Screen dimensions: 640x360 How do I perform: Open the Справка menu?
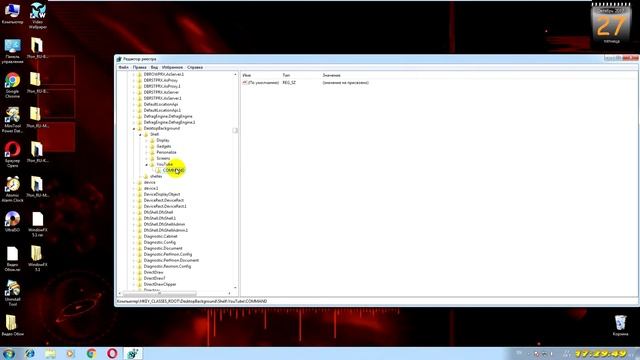point(195,67)
